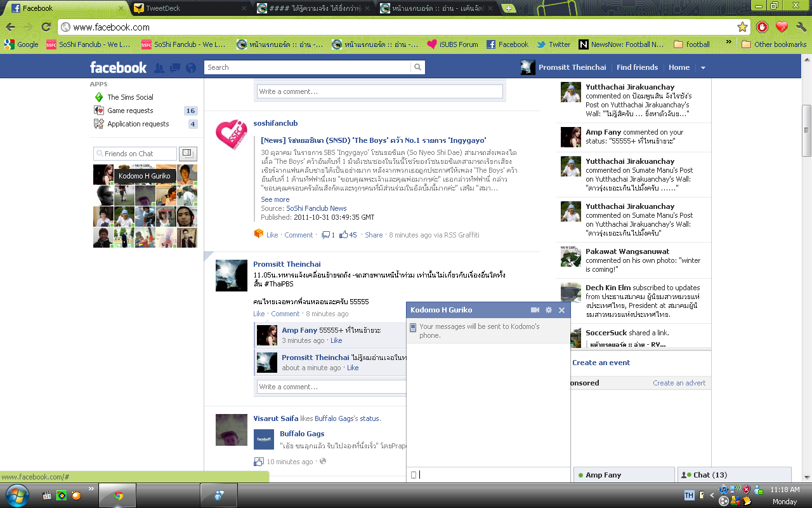Click Create an advert link
812x508 pixels.
pyautogui.click(x=679, y=383)
